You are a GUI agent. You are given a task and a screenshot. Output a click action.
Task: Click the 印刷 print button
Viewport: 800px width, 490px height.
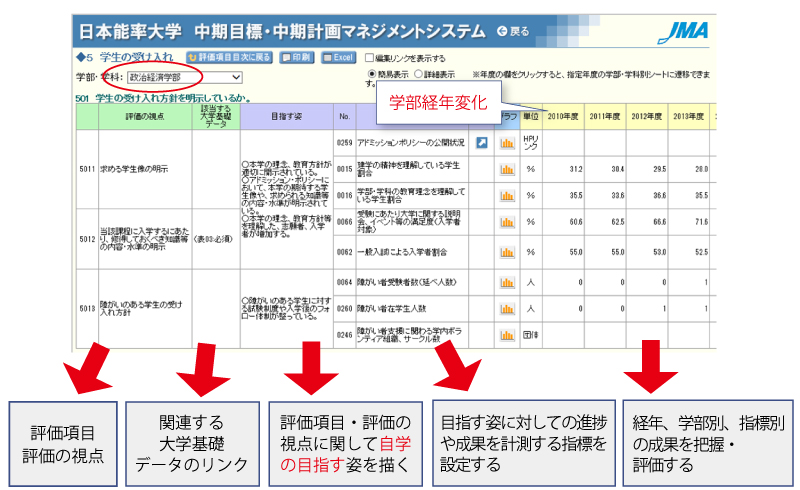[x=297, y=58]
